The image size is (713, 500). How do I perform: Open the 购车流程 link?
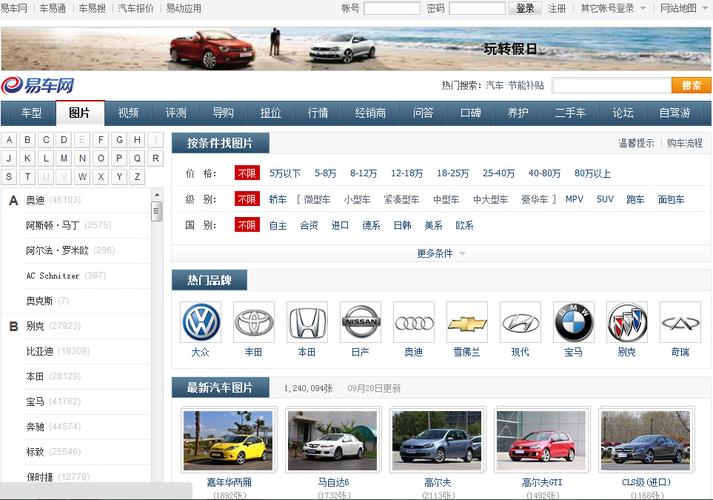click(x=685, y=143)
